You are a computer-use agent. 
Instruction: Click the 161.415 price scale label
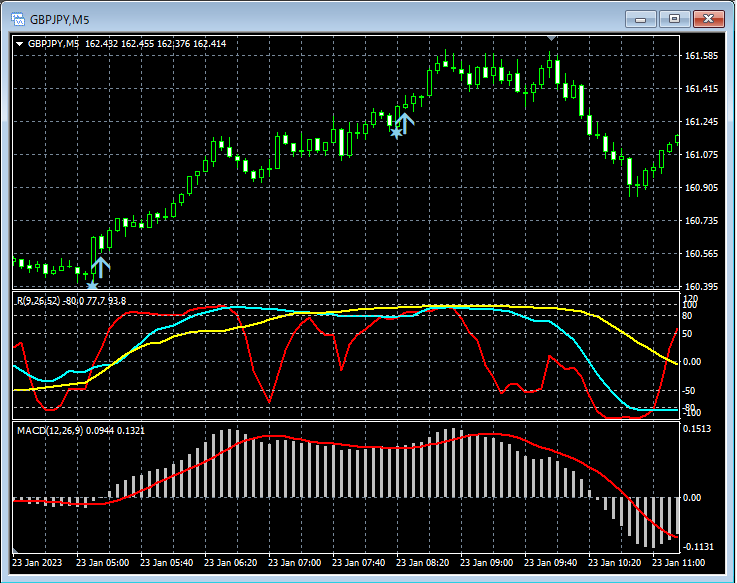tap(701, 89)
